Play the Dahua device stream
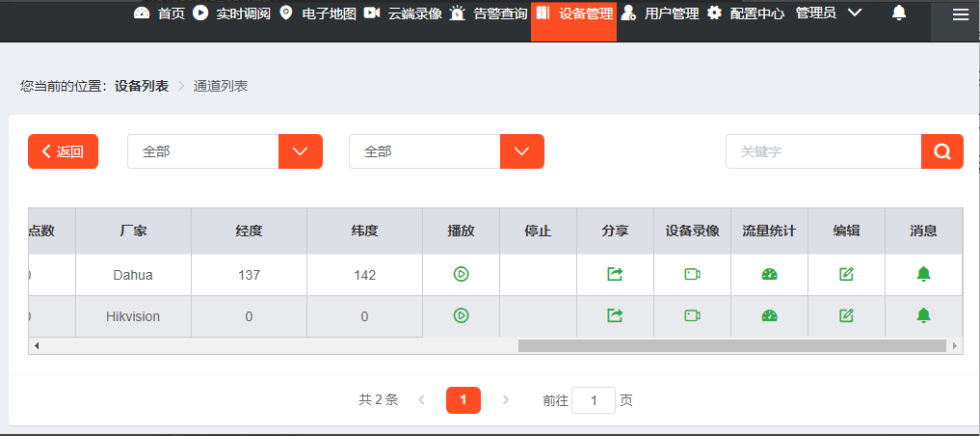The width and height of the screenshot is (980, 436). (461, 275)
